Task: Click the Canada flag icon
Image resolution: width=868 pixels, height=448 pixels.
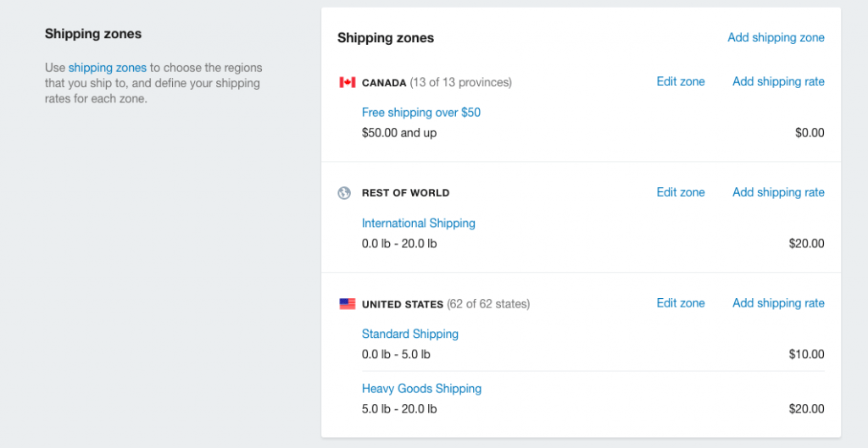Action: 347,82
